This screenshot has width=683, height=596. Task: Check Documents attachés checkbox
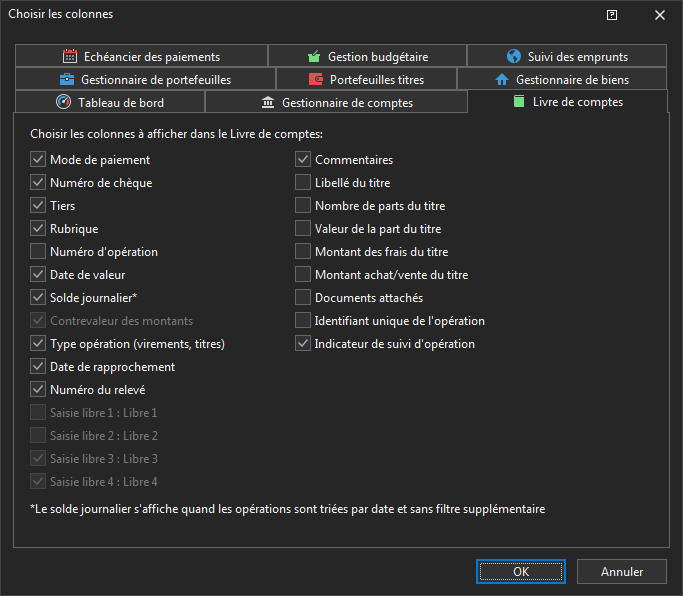tap(303, 298)
